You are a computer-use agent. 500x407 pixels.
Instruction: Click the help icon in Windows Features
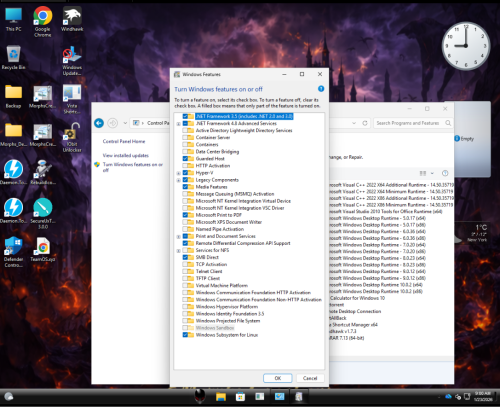point(321,89)
